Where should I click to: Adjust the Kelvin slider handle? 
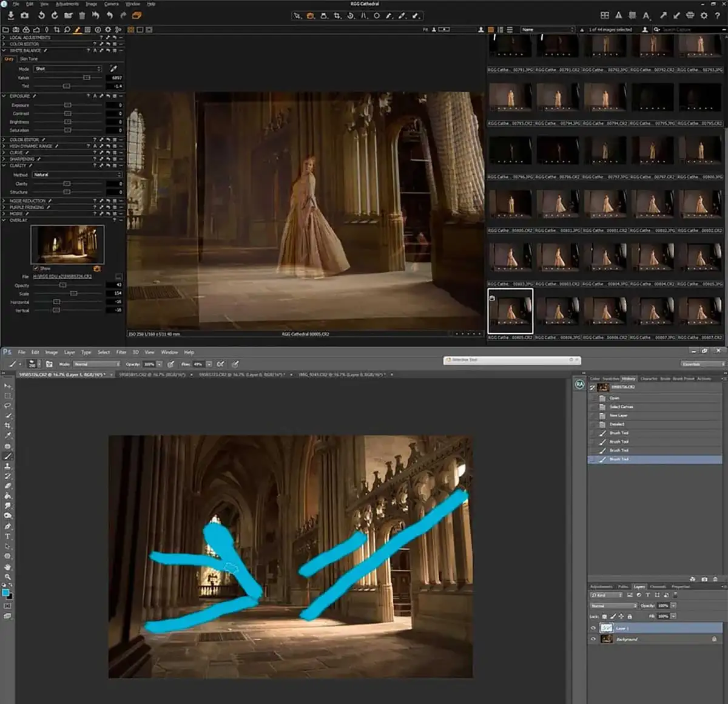click(x=87, y=78)
